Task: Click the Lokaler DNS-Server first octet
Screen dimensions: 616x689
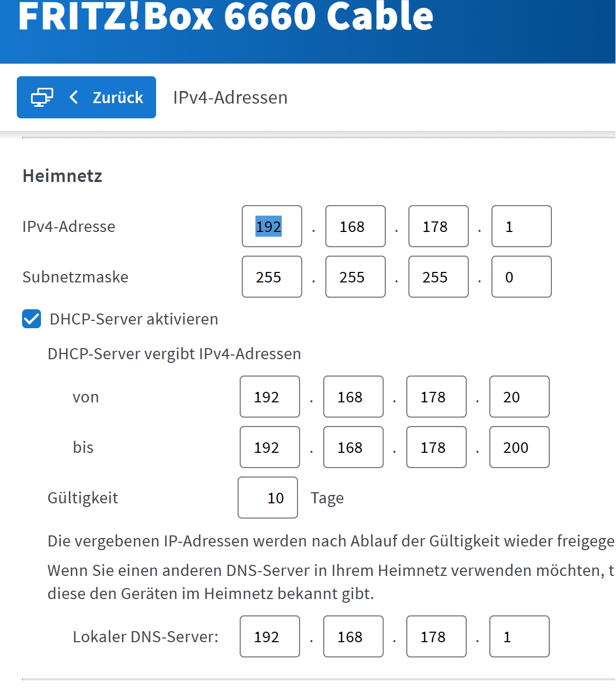Action: 270,637
